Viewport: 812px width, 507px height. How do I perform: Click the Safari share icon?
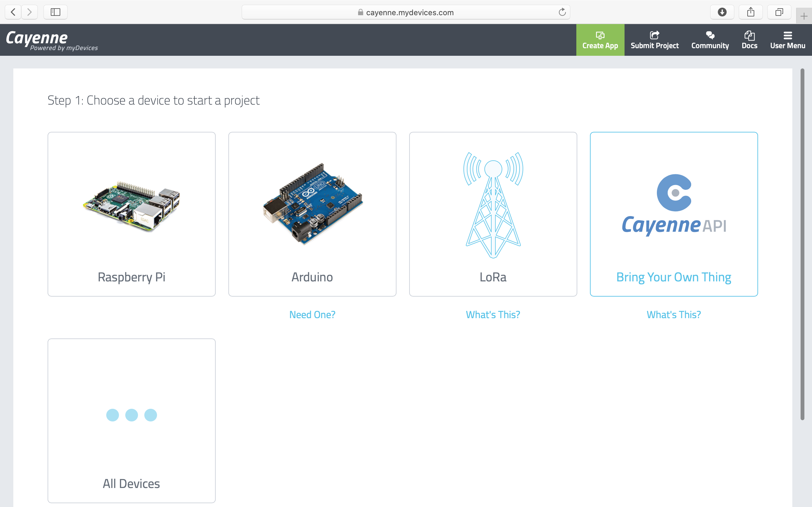(750, 12)
